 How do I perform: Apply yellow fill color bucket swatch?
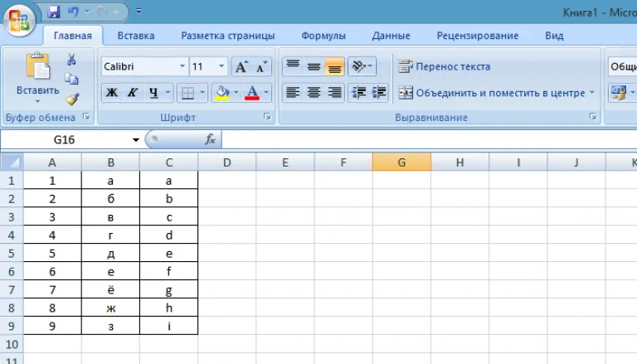pos(221,93)
